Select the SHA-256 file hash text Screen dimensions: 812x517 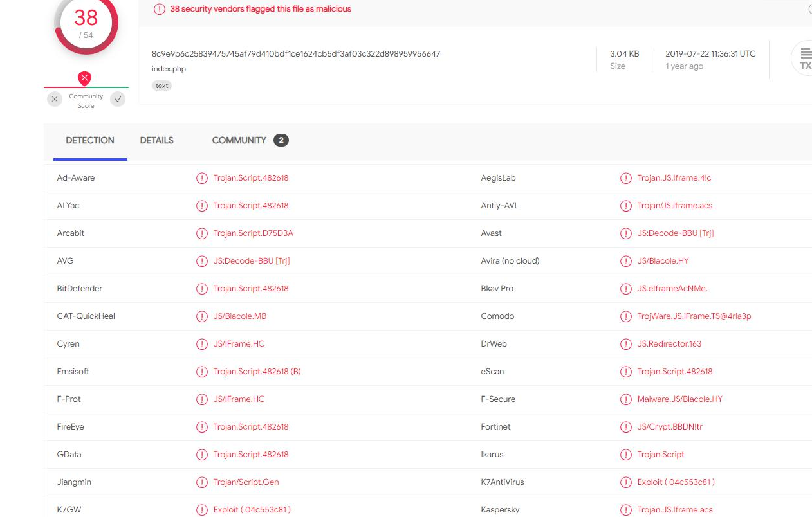[x=296, y=54]
